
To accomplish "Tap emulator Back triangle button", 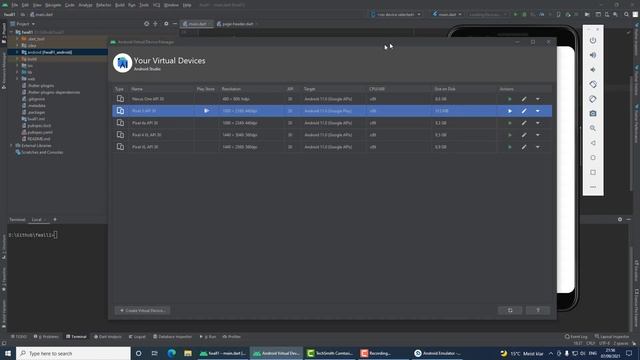I will coord(593,143).
